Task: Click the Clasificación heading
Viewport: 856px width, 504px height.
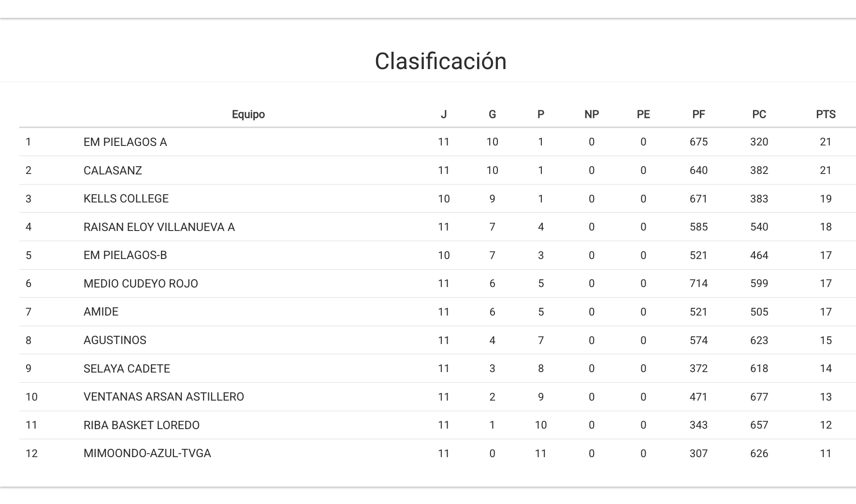Action: pos(440,61)
